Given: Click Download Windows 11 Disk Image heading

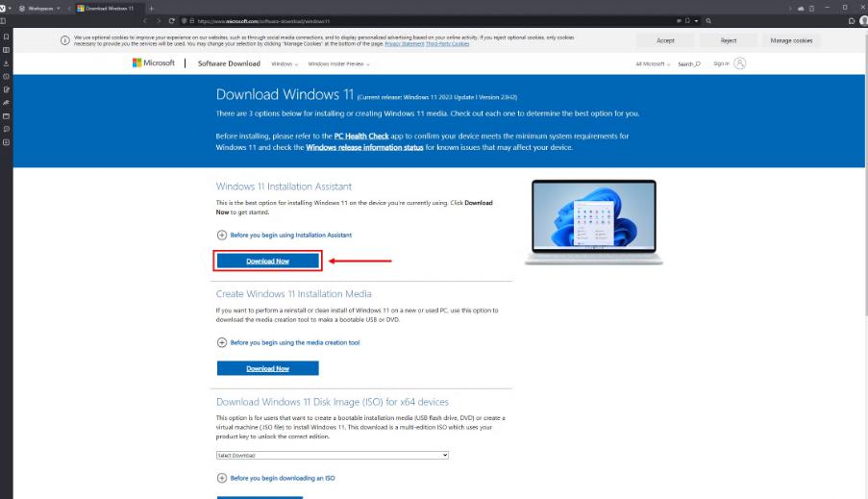Looking at the screenshot, I should [333, 402].
